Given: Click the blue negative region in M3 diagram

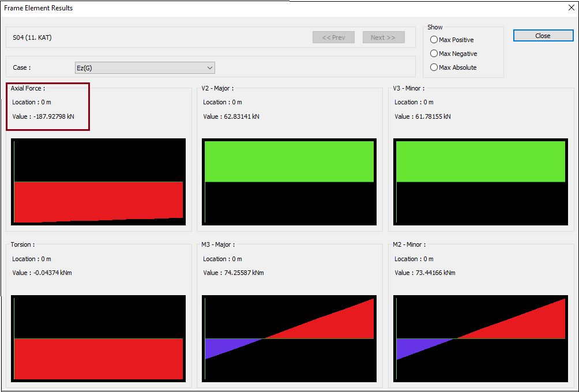Looking at the screenshot, I should coord(222,346).
